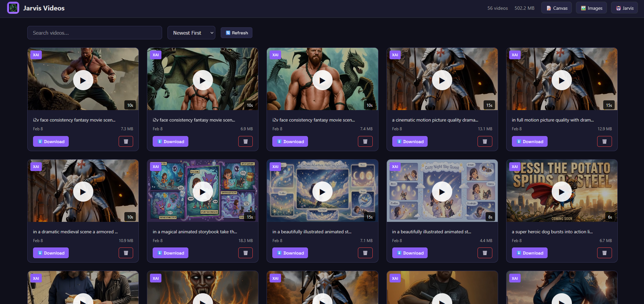The width and height of the screenshot is (644, 304).
Task: Play the 12.9 MB full motion picture video
Action: click(562, 80)
